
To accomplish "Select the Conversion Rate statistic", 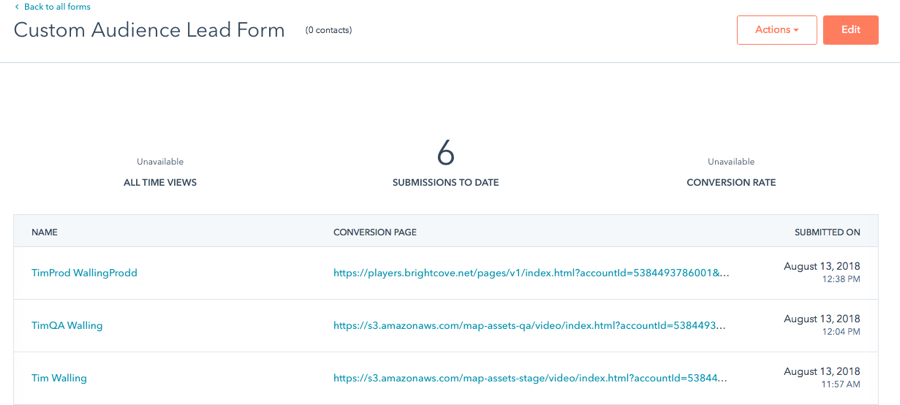I will coord(731,183).
